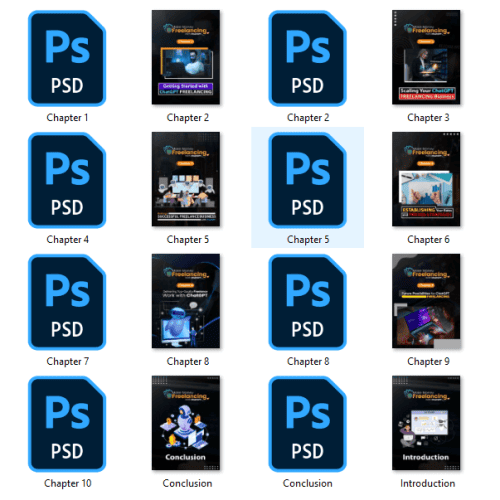Open the Conclusion cover image thumbnail
Screen dimensions: 500x500
pos(186,423)
